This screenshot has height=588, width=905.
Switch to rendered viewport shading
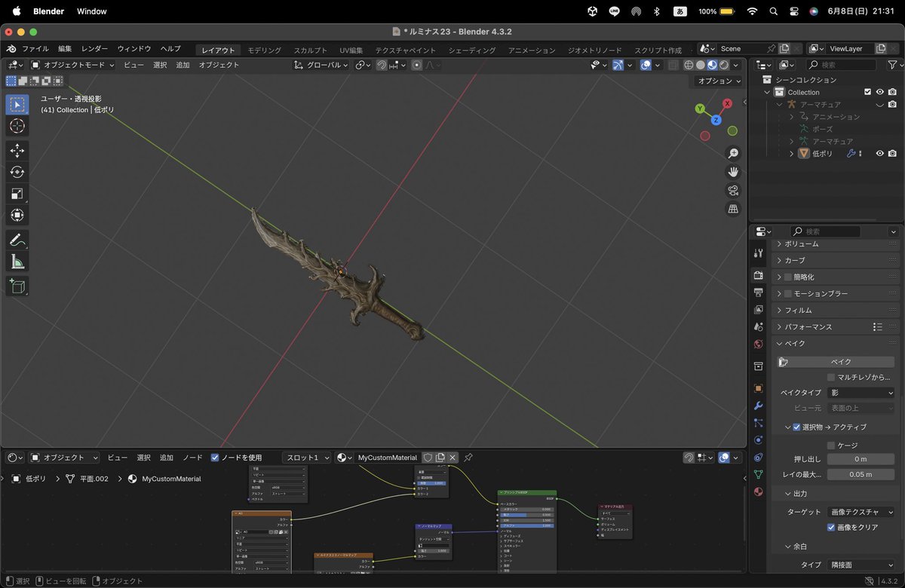tap(725, 65)
